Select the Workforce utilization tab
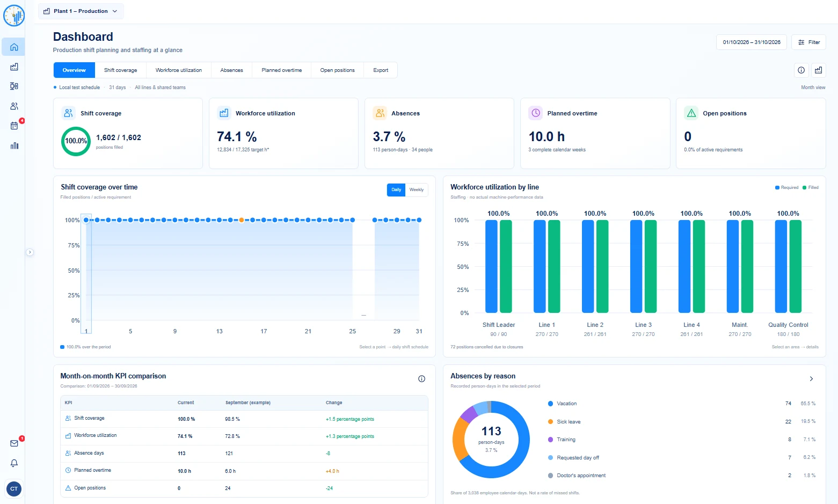The width and height of the screenshot is (838, 504). [x=179, y=70]
